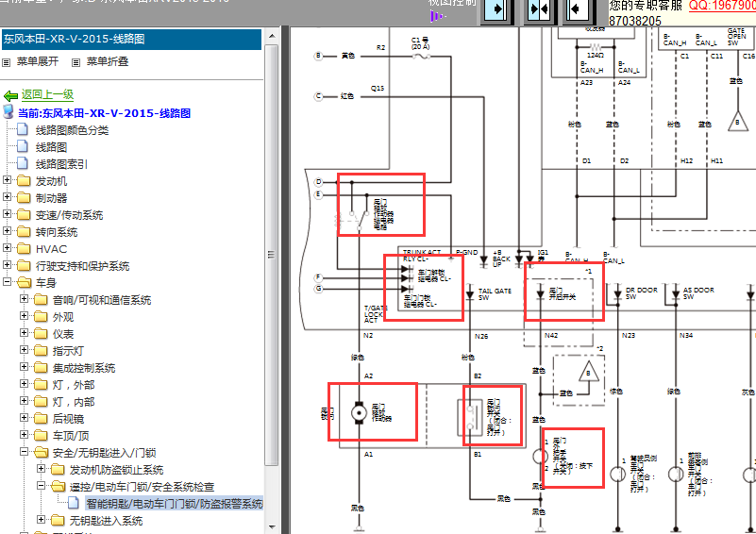Screen dimensions: 756x534
Task: Click the DR DOOR SW label
Action: pos(641,293)
